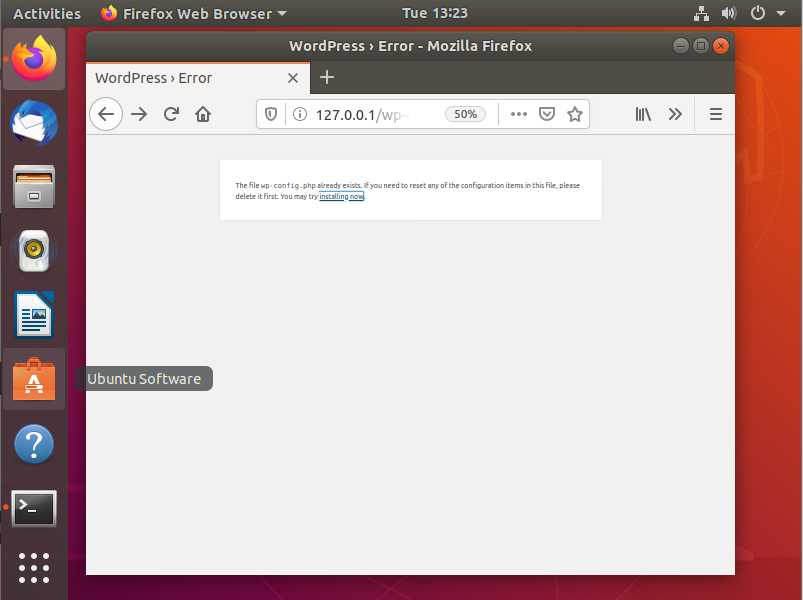Show site information icon in address bar
This screenshot has width=803, height=600.
click(300, 114)
